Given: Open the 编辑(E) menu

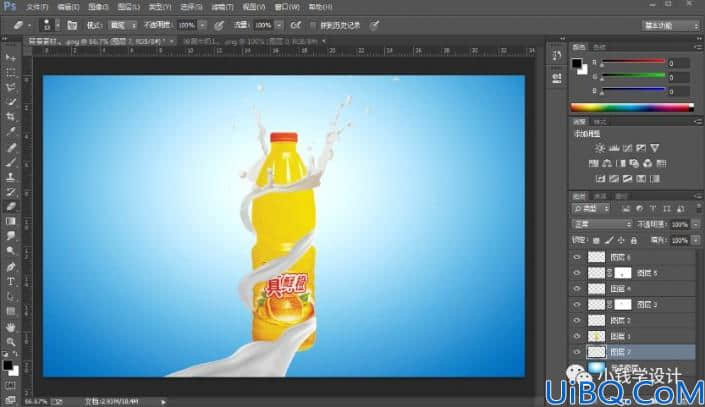Looking at the screenshot, I should pos(68,7).
